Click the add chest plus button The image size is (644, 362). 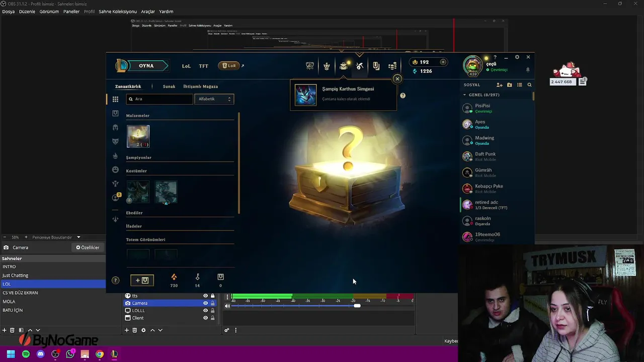[x=142, y=280]
